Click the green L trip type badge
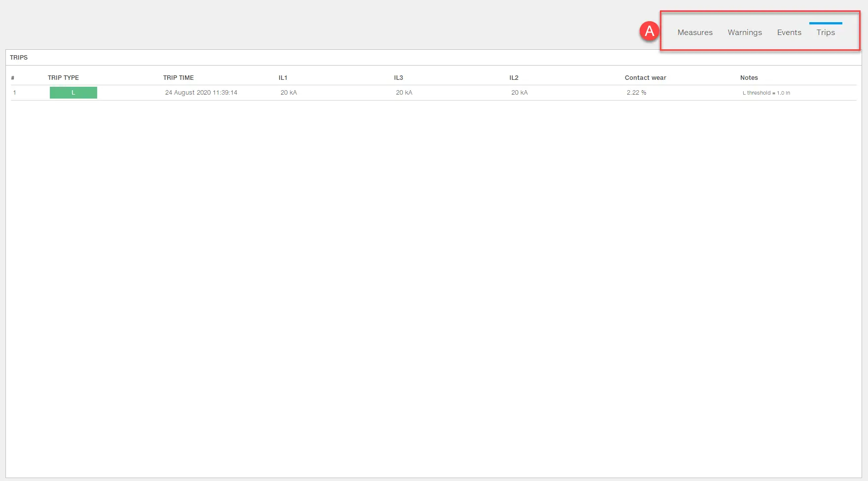Screen dimensions: 868x481 pos(73,93)
